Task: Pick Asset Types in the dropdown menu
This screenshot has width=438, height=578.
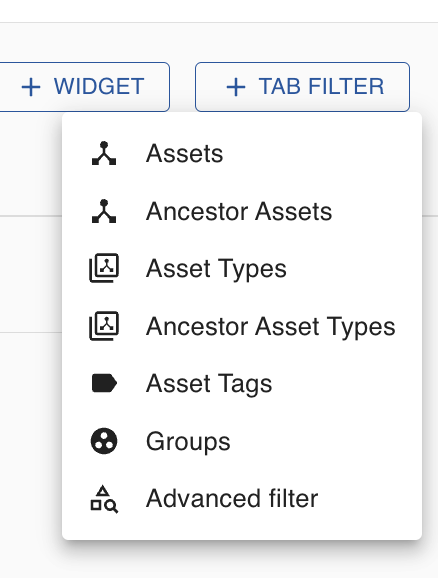Action: tap(242, 268)
